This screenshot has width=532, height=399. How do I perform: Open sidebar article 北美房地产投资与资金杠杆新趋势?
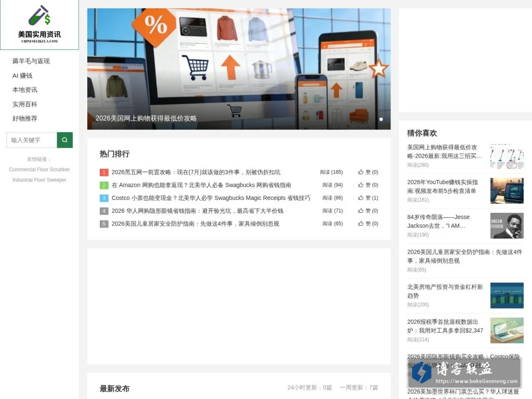click(x=445, y=291)
